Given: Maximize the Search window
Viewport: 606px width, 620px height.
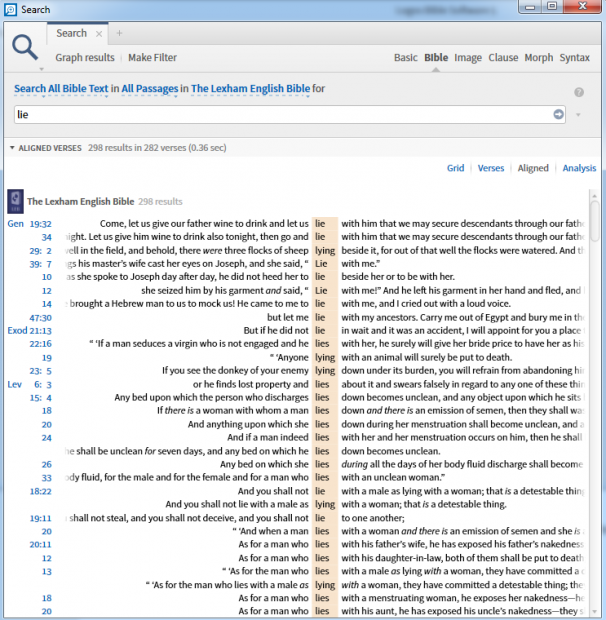Looking at the screenshot, I should pyautogui.click(x=552, y=7).
